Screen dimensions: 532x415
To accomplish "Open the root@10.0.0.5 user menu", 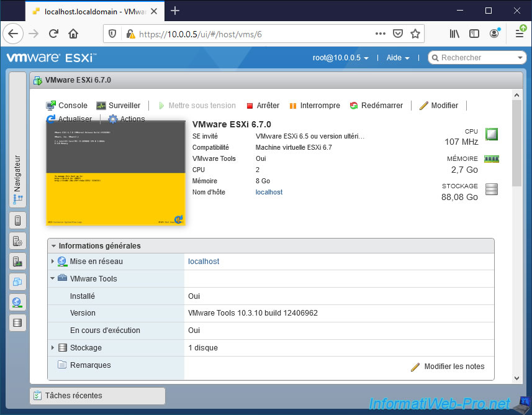I will point(340,58).
